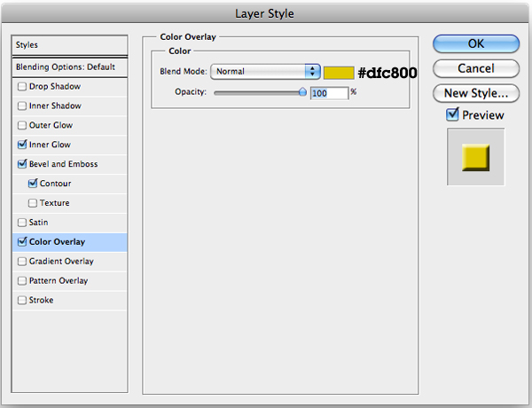Enable the Gradient Overlay checkbox
The image size is (532, 408).
click(22, 262)
